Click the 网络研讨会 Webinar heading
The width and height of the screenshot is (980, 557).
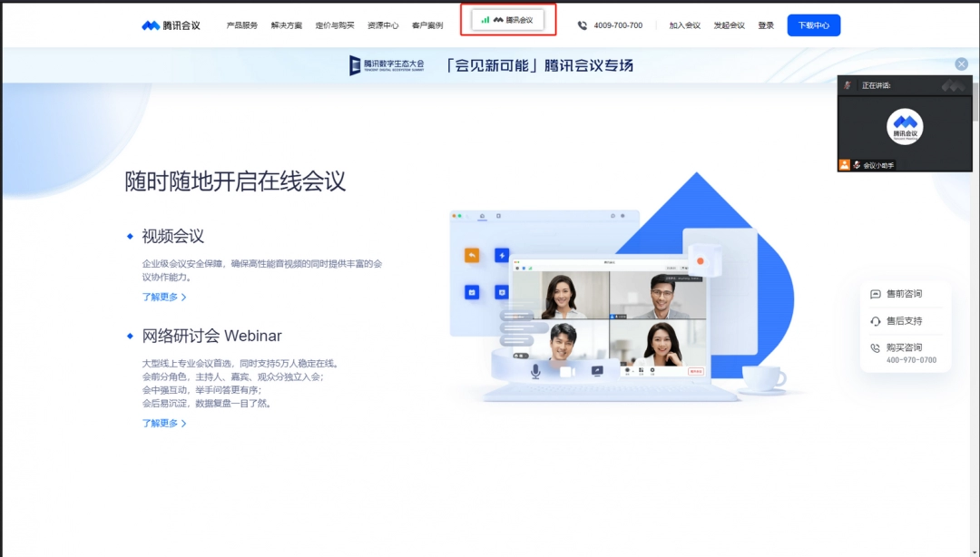[x=211, y=336]
